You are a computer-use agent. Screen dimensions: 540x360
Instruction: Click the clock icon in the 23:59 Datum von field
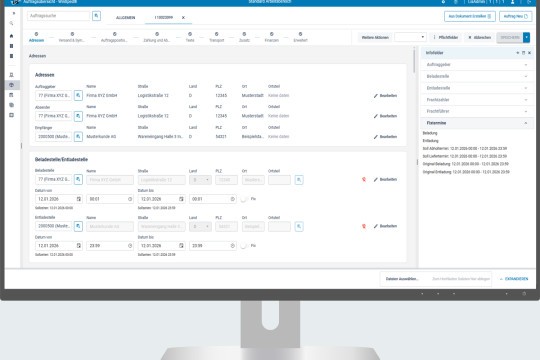[x=130, y=246]
